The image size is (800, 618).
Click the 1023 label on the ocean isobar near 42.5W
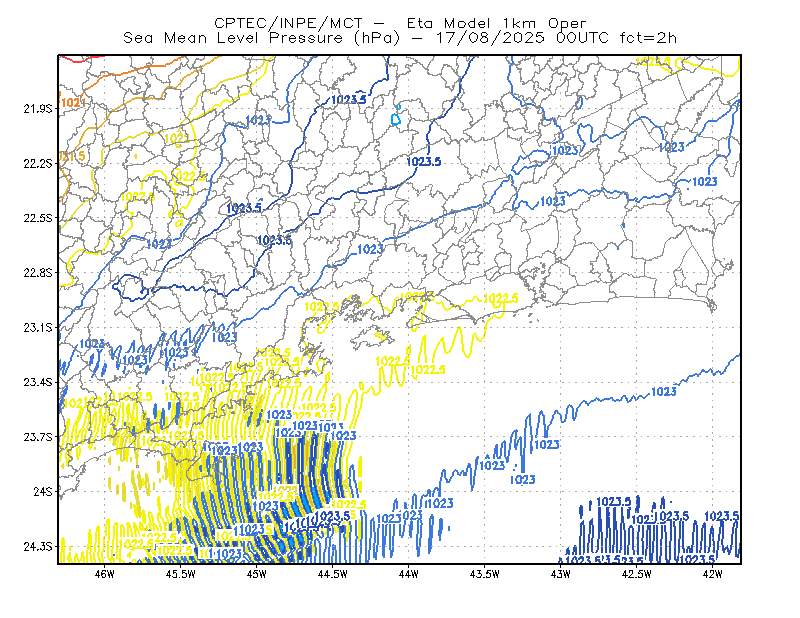pos(663,392)
